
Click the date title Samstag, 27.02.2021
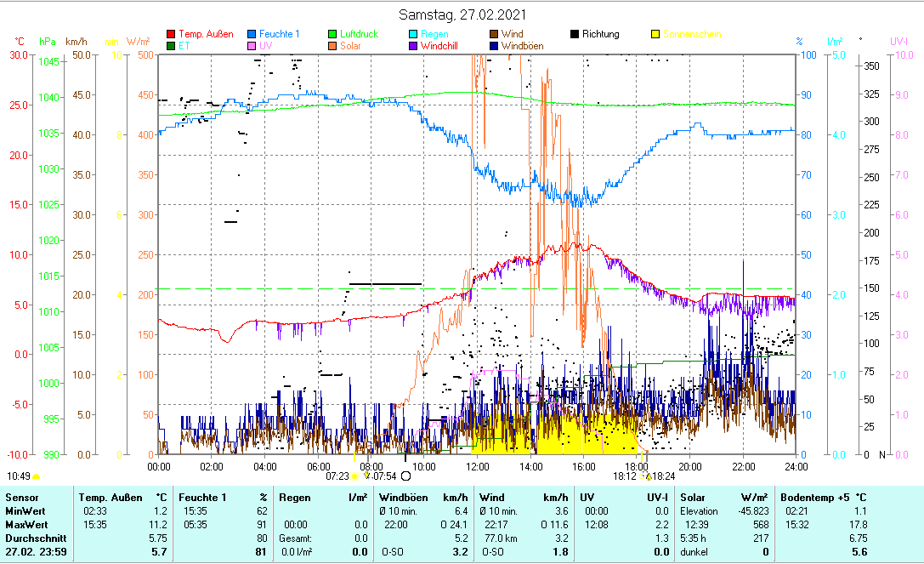pyautogui.click(x=462, y=14)
